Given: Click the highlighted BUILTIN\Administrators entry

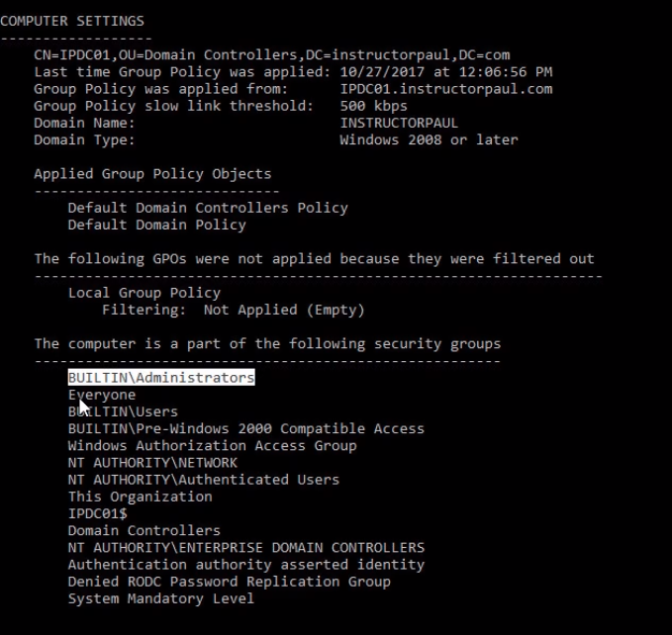Looking at the screenshot, I should click(x=161, y=378).
